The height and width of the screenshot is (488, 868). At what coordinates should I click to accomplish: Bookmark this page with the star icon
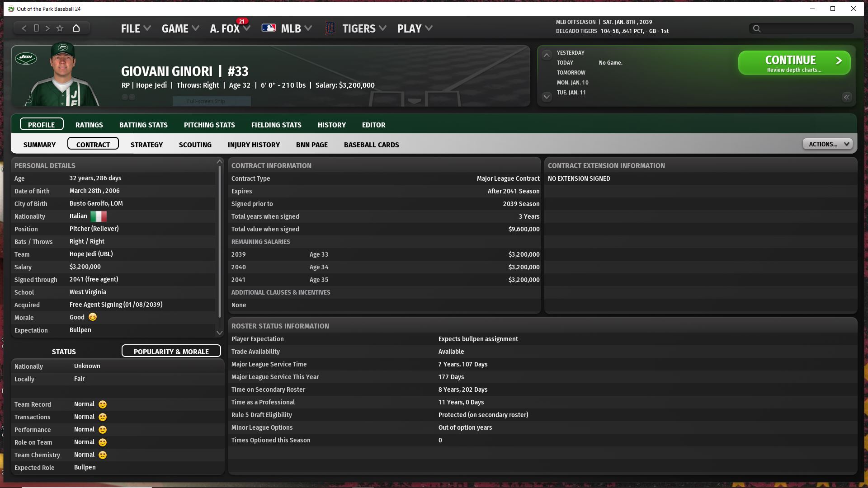(60, 28)
